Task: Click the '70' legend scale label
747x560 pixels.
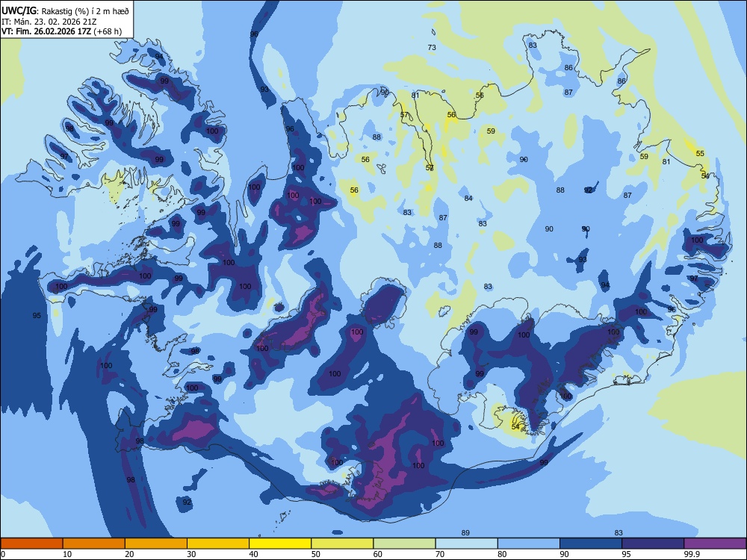Action: click(440, 554)
